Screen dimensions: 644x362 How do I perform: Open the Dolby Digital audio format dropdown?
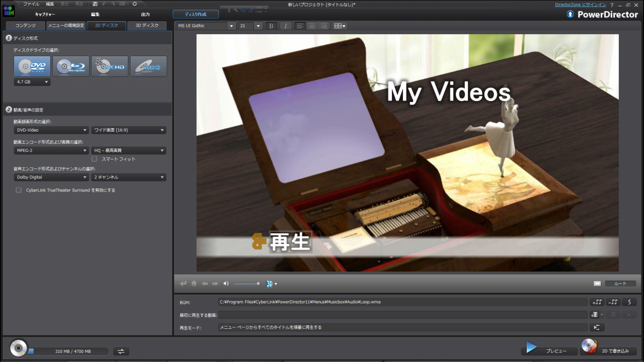[x=51, y=177]
